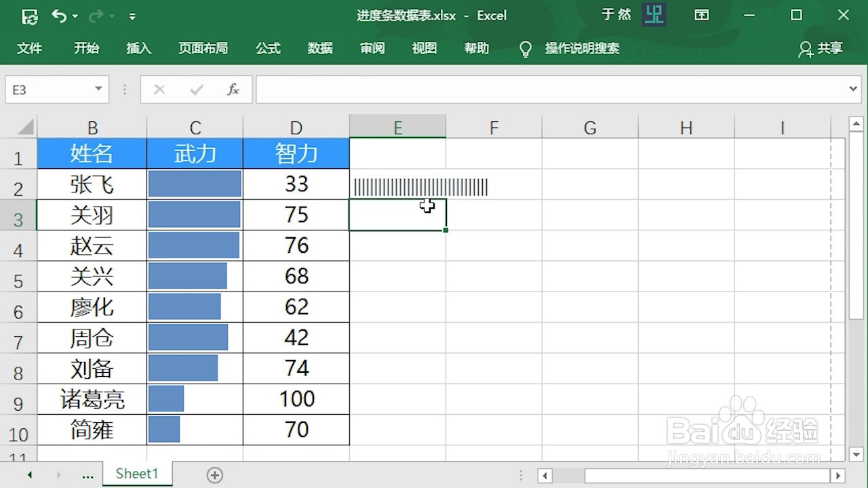
Task: Click the search lightbulb icon for 操作说明搜索
Action: (526, 48)
